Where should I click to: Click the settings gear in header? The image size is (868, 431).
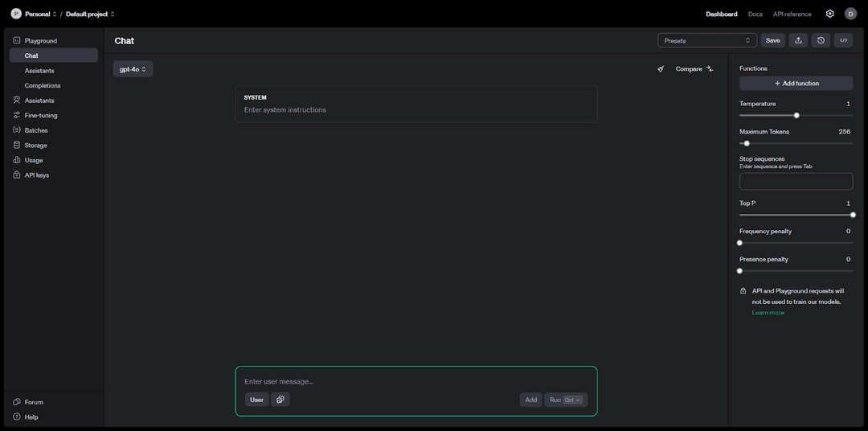[x=829, y=14]
